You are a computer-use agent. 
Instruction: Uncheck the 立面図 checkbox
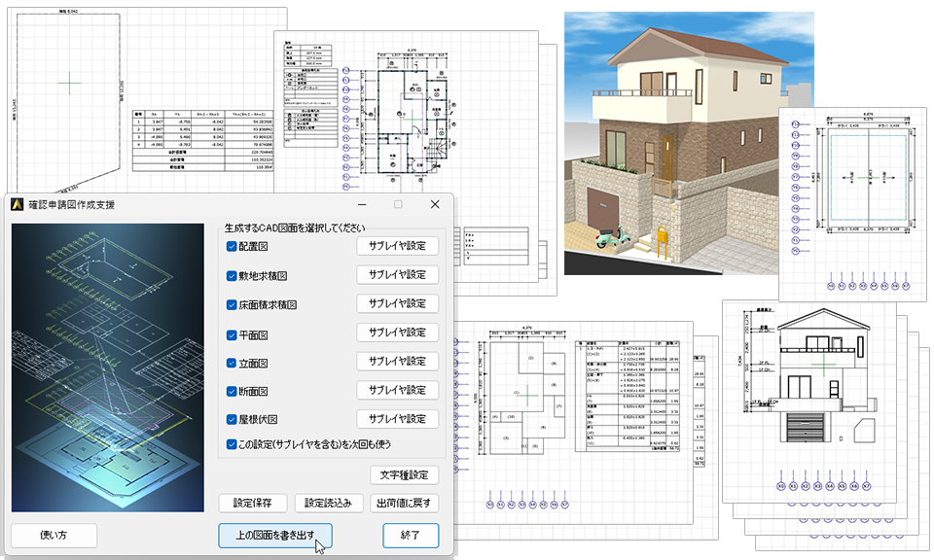coord(232,362)
